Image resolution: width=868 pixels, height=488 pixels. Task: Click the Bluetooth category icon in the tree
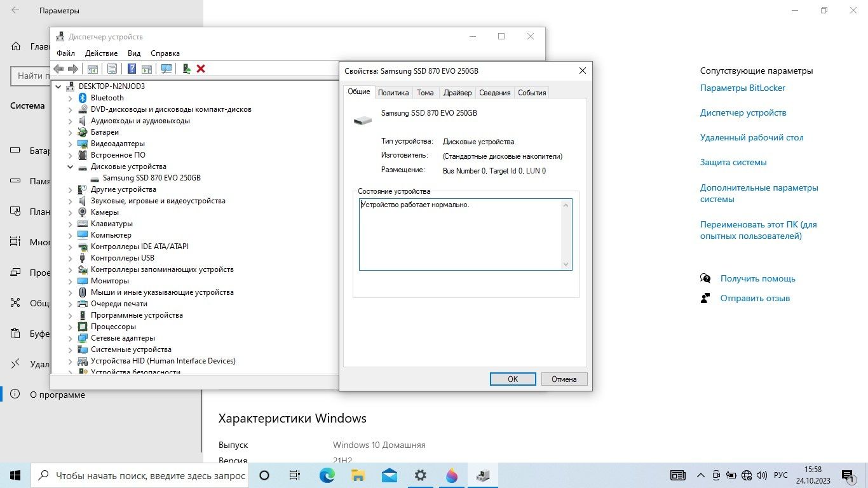tap(83, 98)
